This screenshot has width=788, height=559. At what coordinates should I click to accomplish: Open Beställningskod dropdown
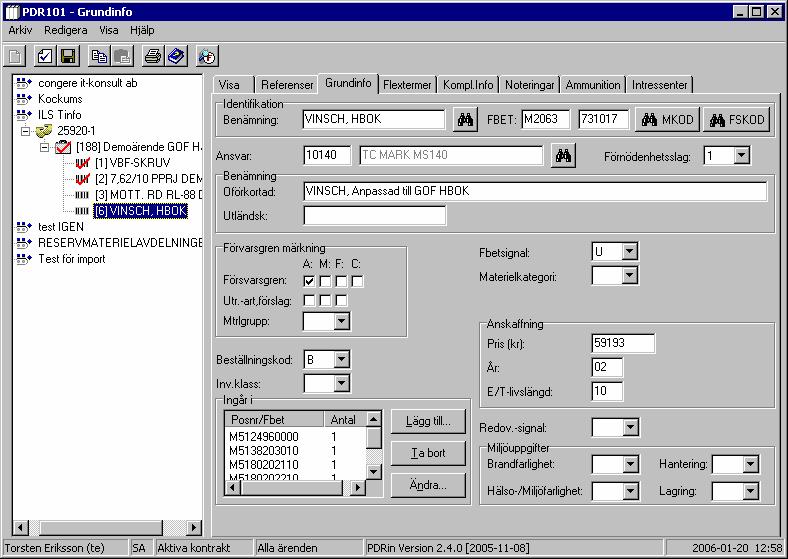[x=342, y=359]
